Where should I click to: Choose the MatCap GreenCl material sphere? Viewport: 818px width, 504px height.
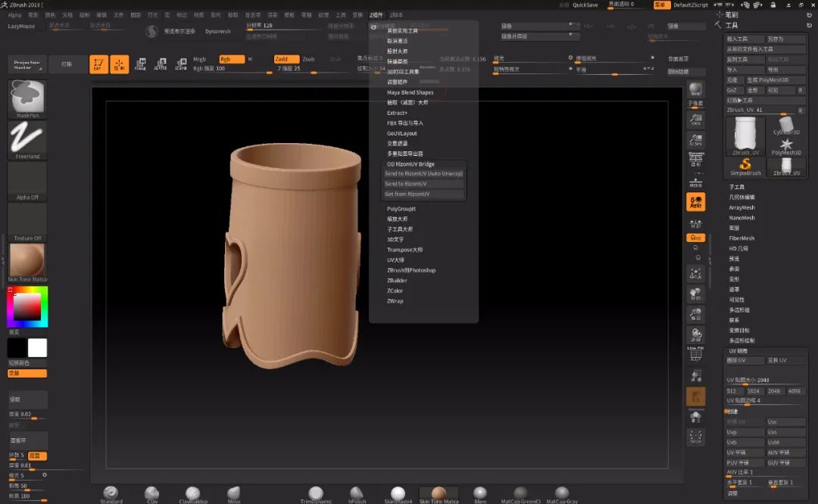click(520, 494)
